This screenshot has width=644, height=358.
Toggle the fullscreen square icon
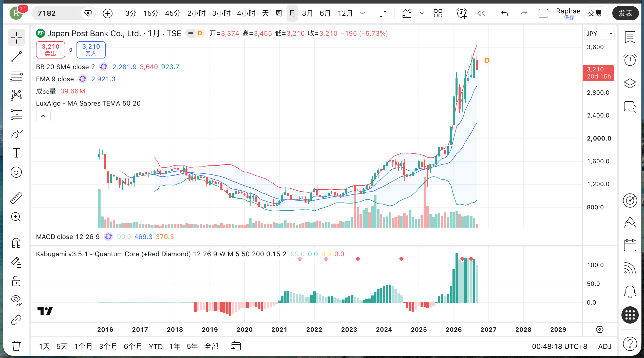(543, 13)
